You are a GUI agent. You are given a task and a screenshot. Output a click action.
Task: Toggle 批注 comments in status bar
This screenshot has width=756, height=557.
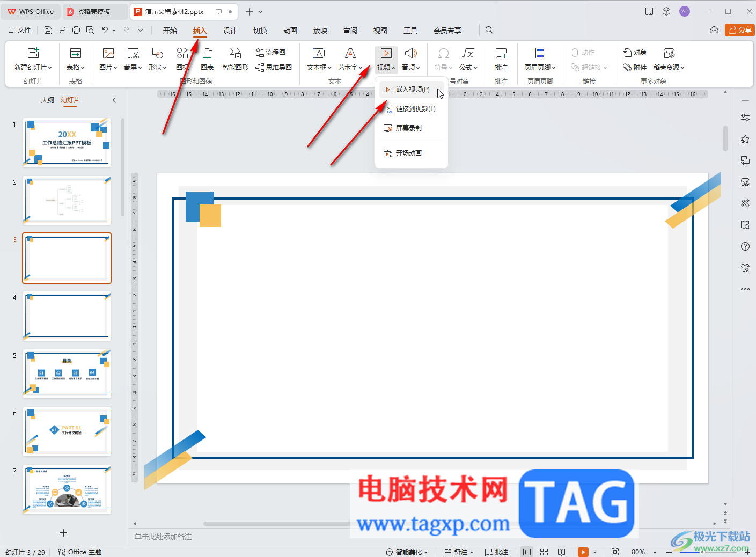pos(496,552)
